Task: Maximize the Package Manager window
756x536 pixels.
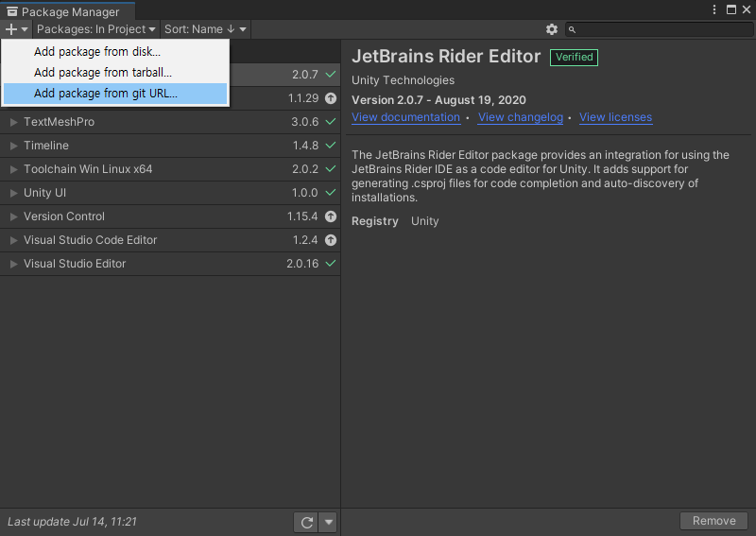Action: 731,9
